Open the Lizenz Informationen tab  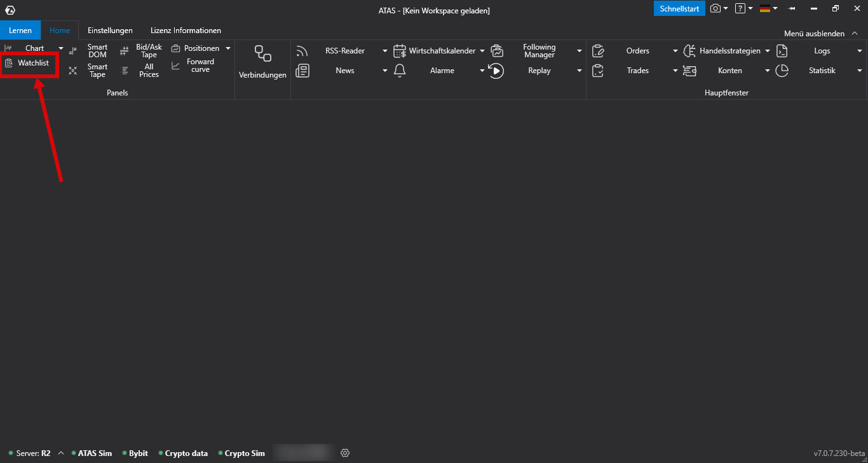186,31
